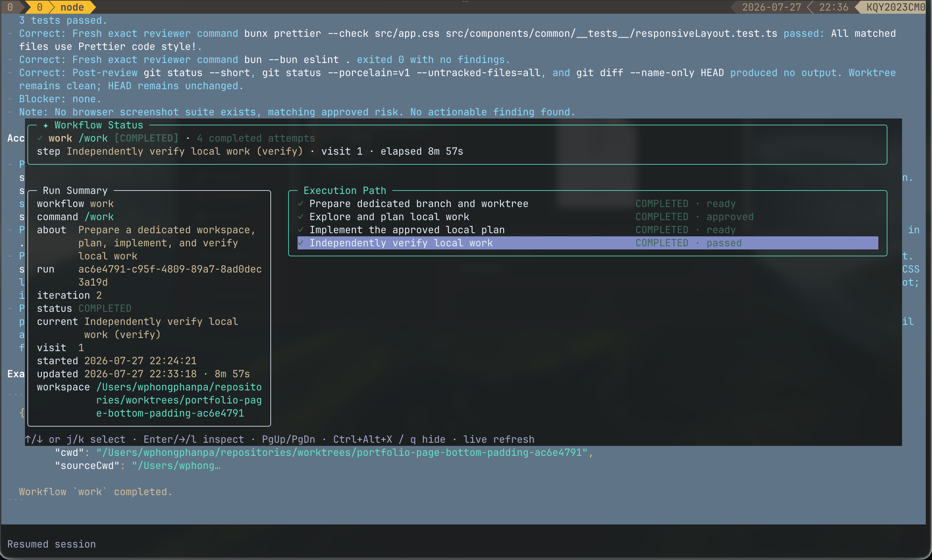The height and width of the screenshot is (560, 932).
Task: Click the "COMPLETED · approved" status
Action: click(x=695, y=217)
